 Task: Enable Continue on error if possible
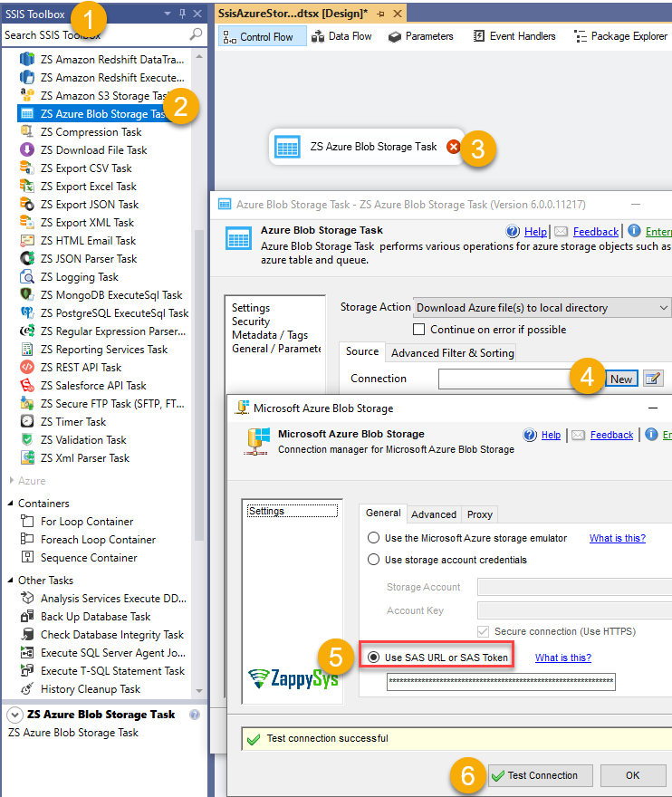pos(419,330)
